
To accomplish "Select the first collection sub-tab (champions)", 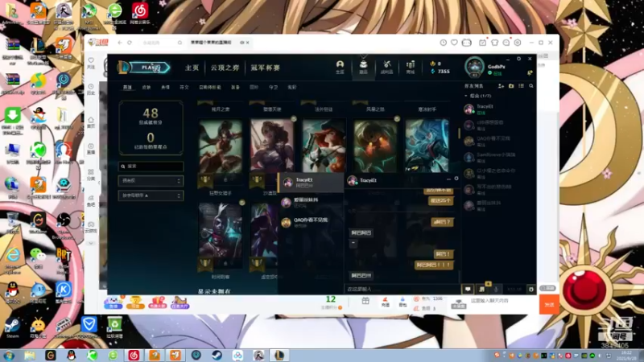I will pos(127,88).
